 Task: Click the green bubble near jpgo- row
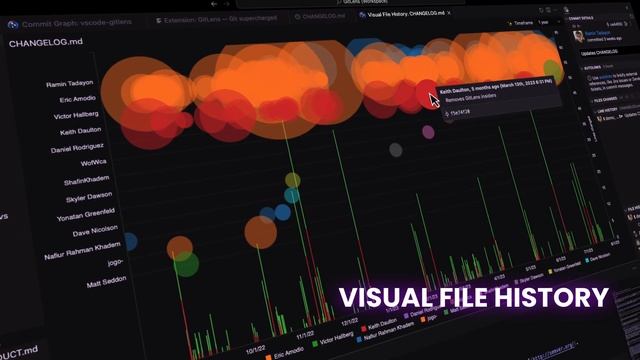tap(186, 264)
